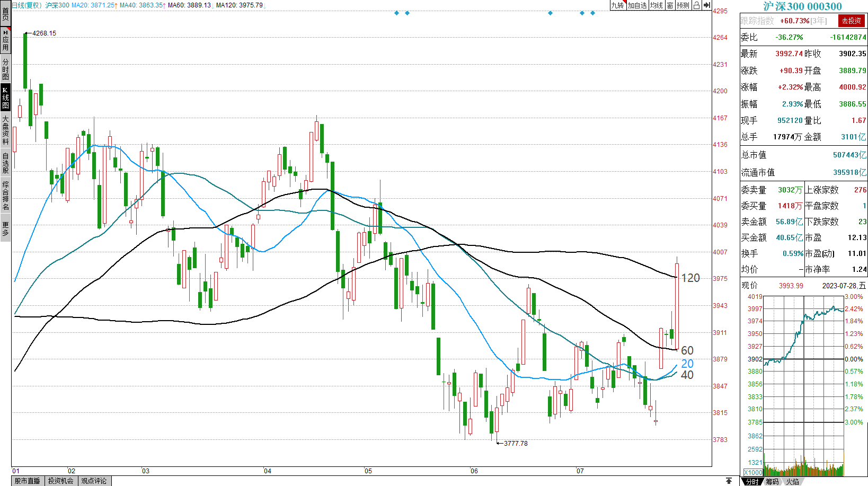Add stock via 加自选 button
868x486 pixels.
click(x=637, y=5)
